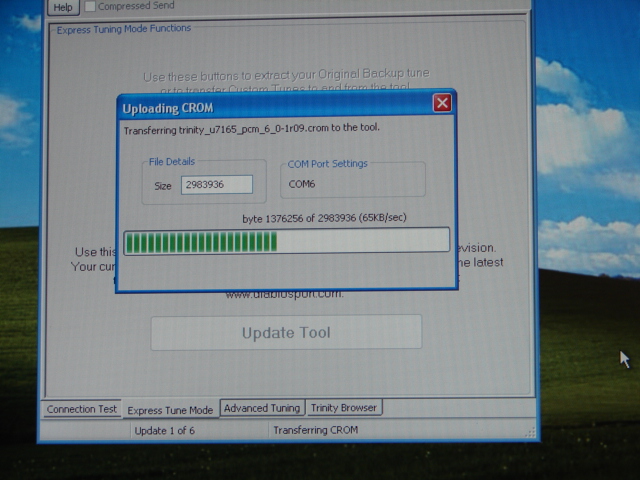The height and width of the screenshot is (480, 640).
Task: Click the 'Transferring CROM' status text
Action: (x=315, y=430)
